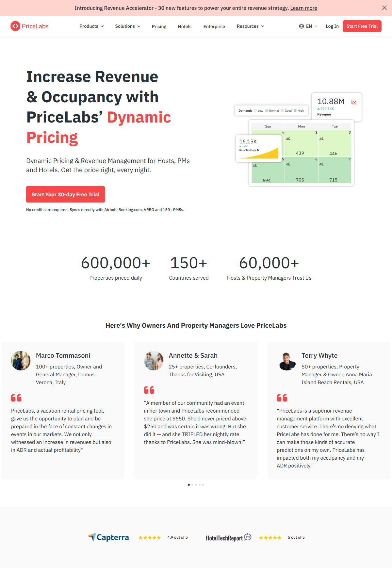
Task: Open the EN language dropdown
Action: point(311,26)
